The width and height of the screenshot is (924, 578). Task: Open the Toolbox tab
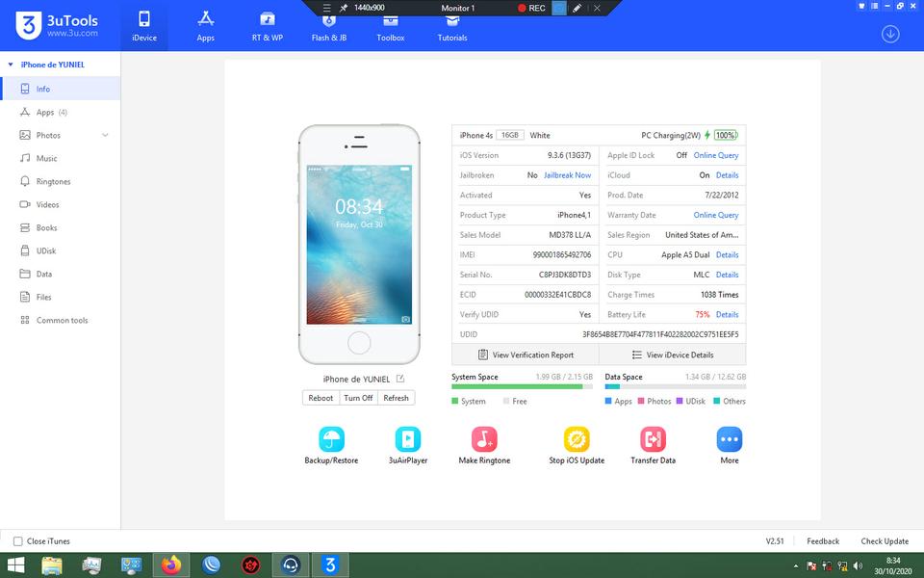point(390,30)
